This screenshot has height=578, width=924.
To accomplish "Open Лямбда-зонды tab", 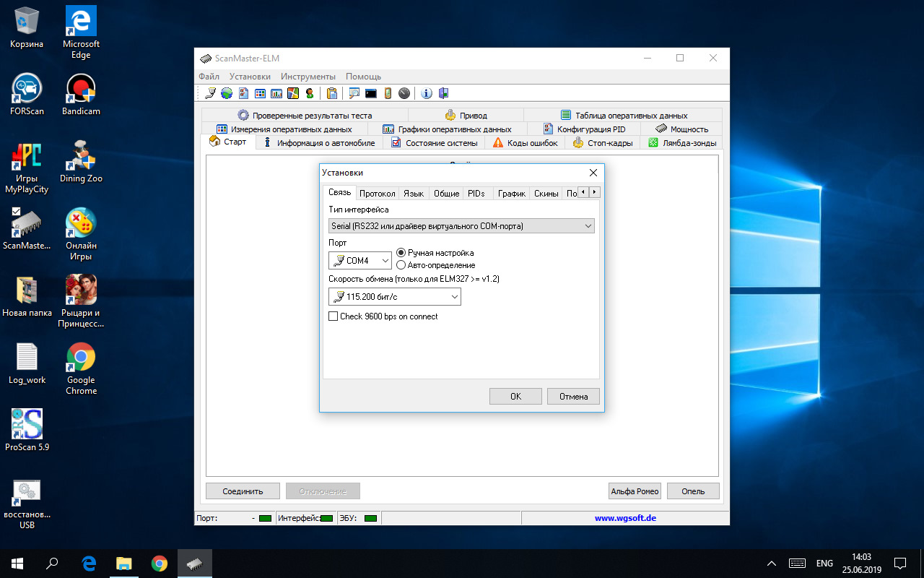I will 682,143.
